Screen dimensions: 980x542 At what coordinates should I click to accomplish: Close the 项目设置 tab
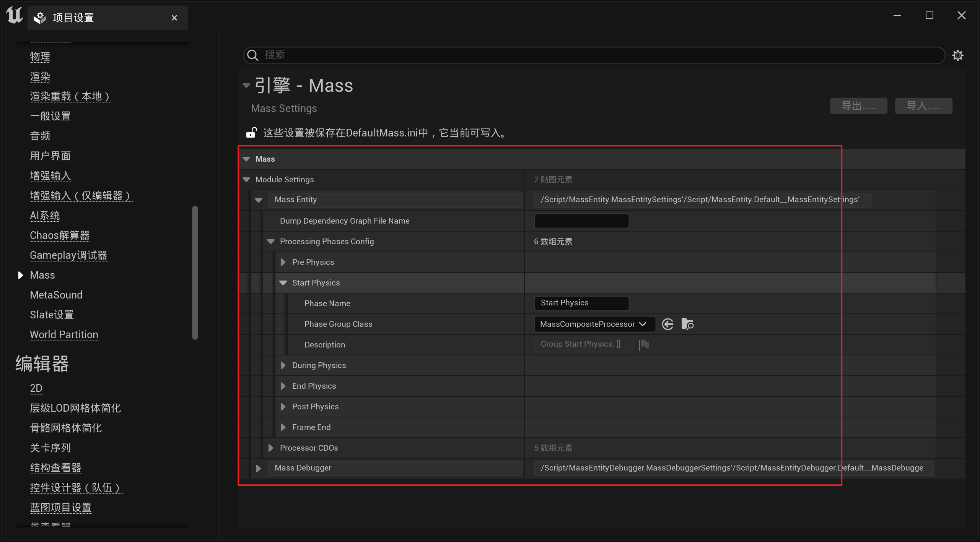click(x=174, y=18)
